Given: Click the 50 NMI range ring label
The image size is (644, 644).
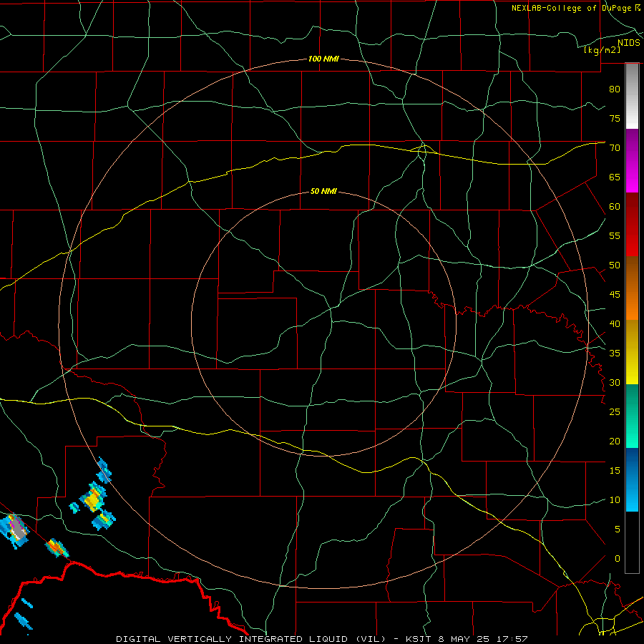Looking at the screenshot, I should tap(323, 191).
